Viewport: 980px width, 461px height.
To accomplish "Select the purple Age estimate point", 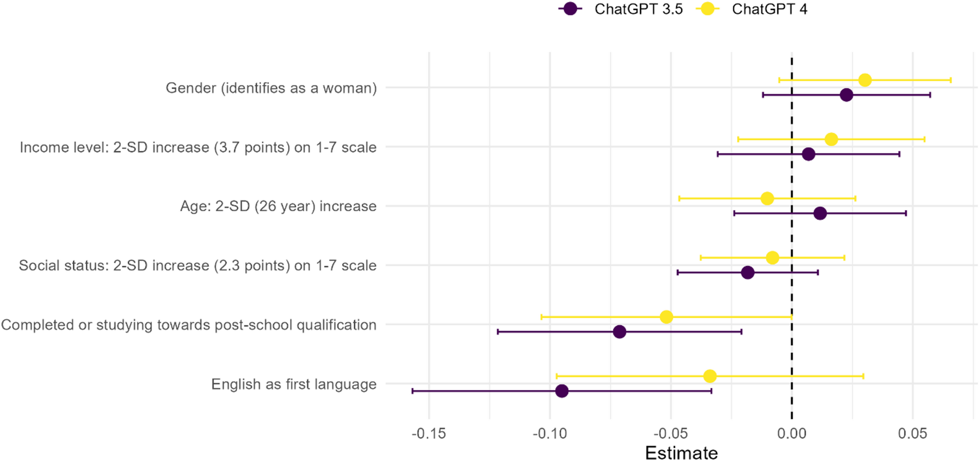I will [x=820, y=213].
